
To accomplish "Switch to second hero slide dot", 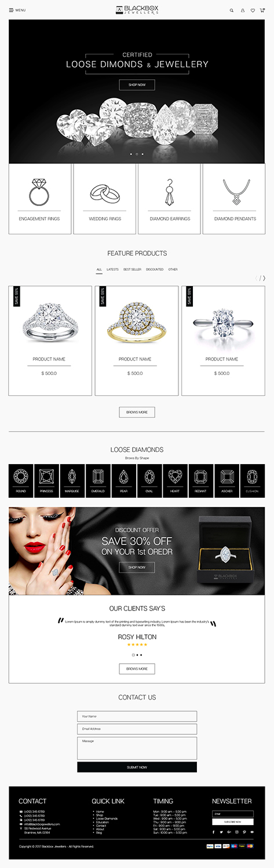I will [137, 154].
